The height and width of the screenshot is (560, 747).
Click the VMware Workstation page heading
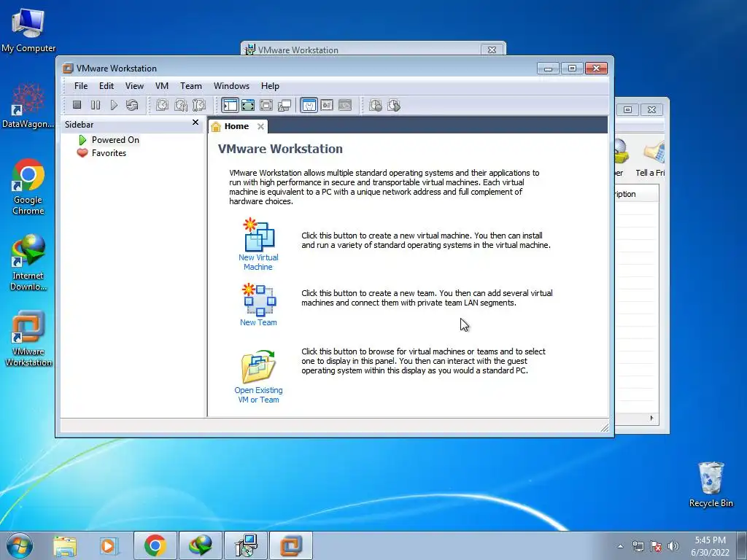[x=280, y=149]
